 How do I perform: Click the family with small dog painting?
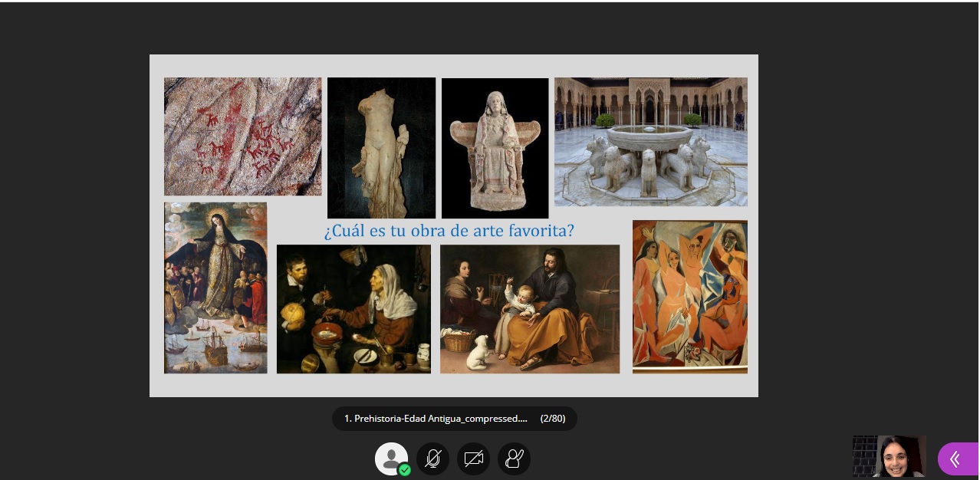(530, 309)
